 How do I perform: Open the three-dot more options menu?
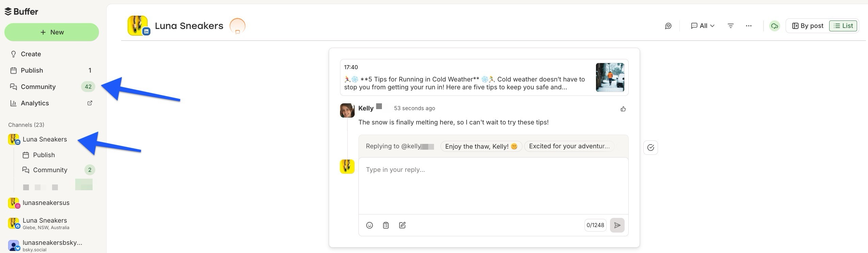point(749,26)
